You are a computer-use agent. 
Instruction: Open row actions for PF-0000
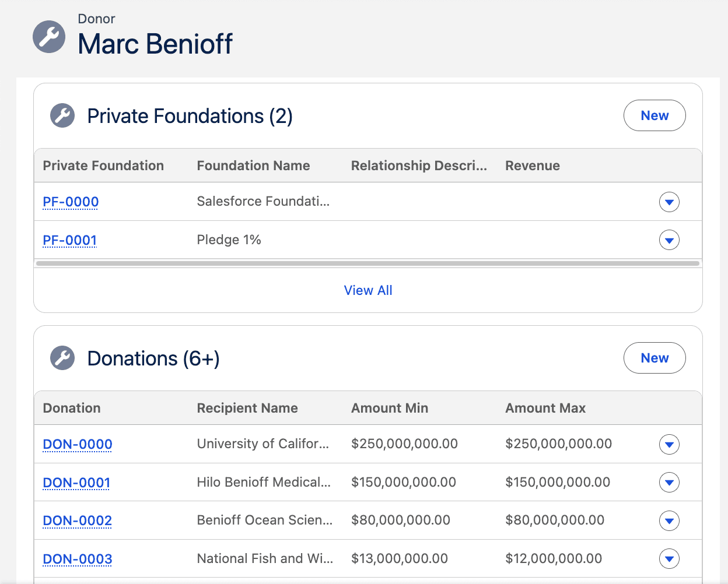669,202
